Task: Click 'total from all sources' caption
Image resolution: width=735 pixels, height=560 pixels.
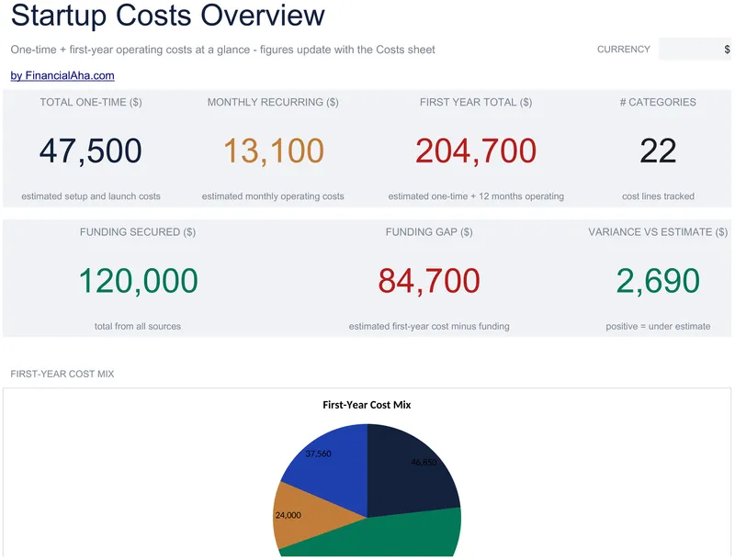Action: click(138, 326)
